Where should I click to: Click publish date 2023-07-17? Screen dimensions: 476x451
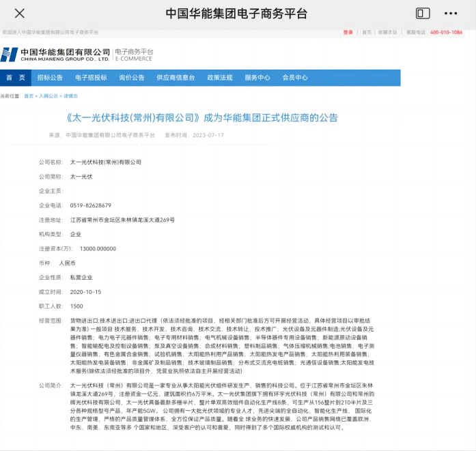point(208,135)
